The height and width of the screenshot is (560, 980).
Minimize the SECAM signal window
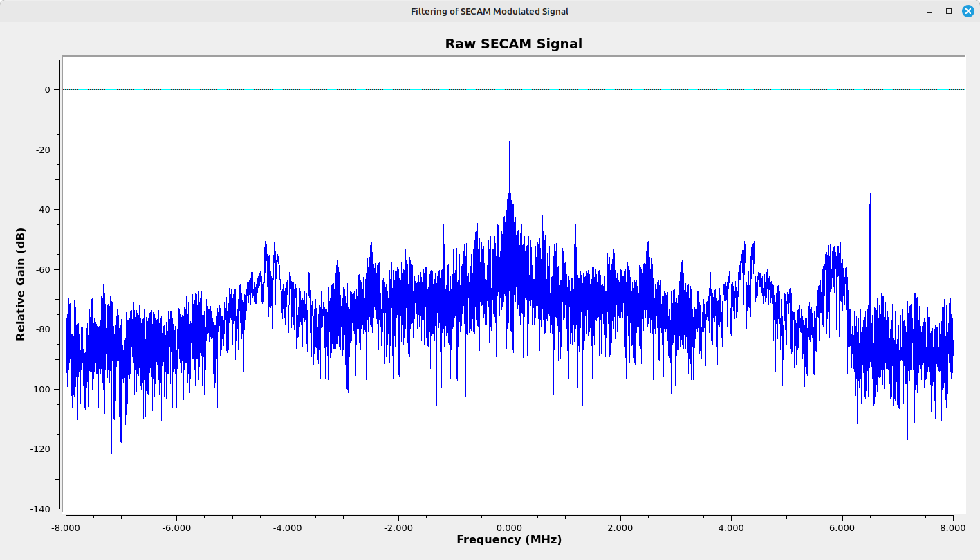coord(930,12)
